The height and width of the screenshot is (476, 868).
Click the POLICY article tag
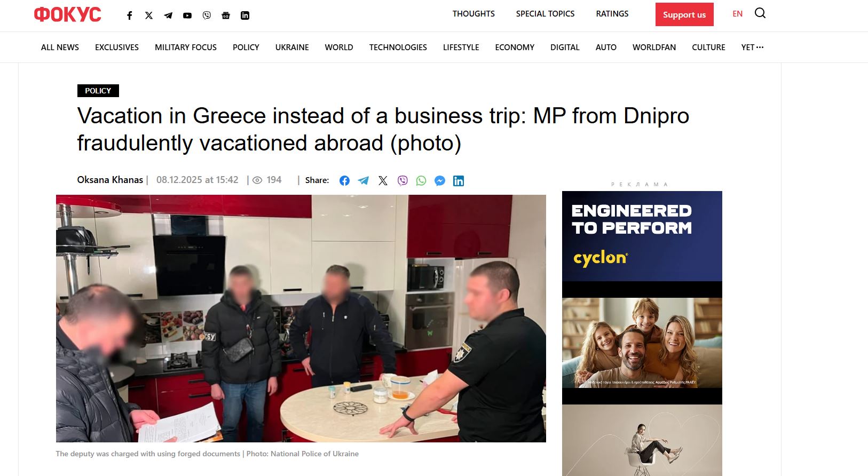[98, 91]
